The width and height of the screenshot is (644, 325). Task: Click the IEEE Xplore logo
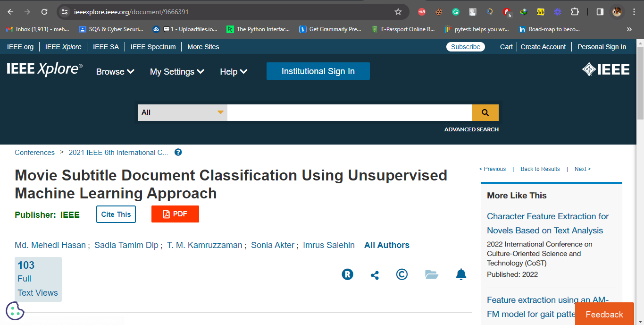tap(44, 69)
